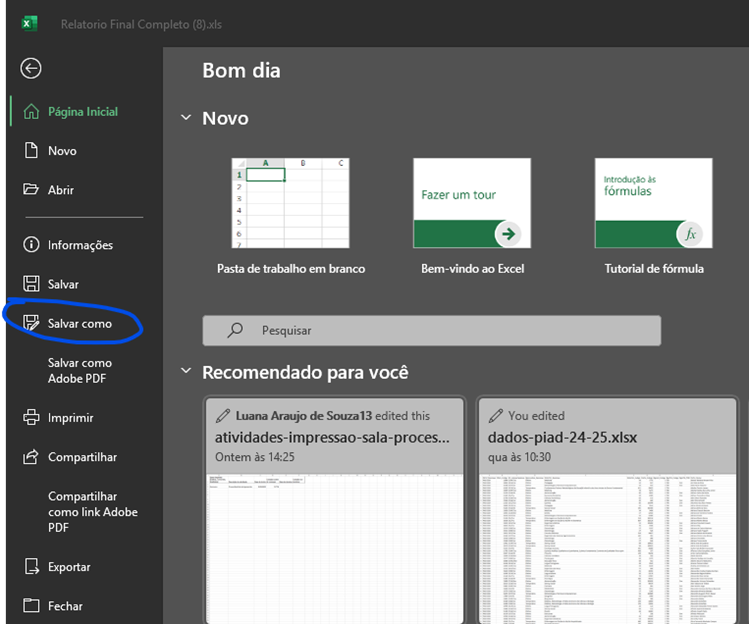Click Fechar in the sidebar
749x624 pixels.
point(65,606)
